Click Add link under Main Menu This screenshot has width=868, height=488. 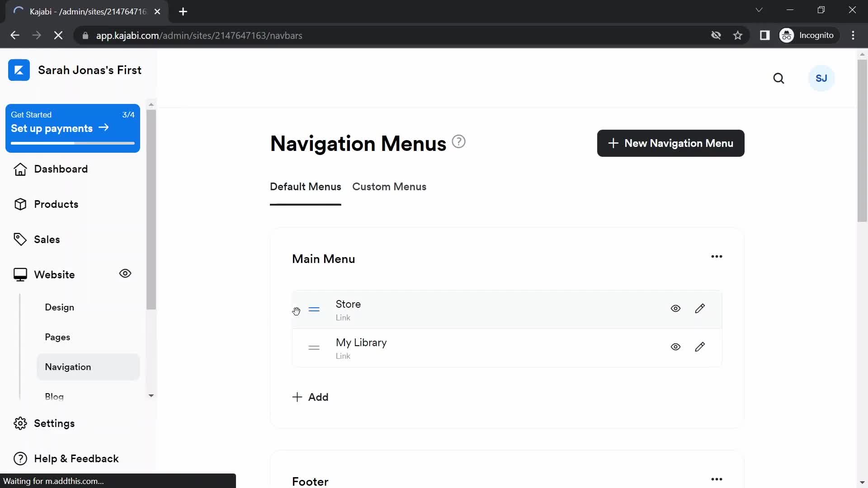pos(310,397)
